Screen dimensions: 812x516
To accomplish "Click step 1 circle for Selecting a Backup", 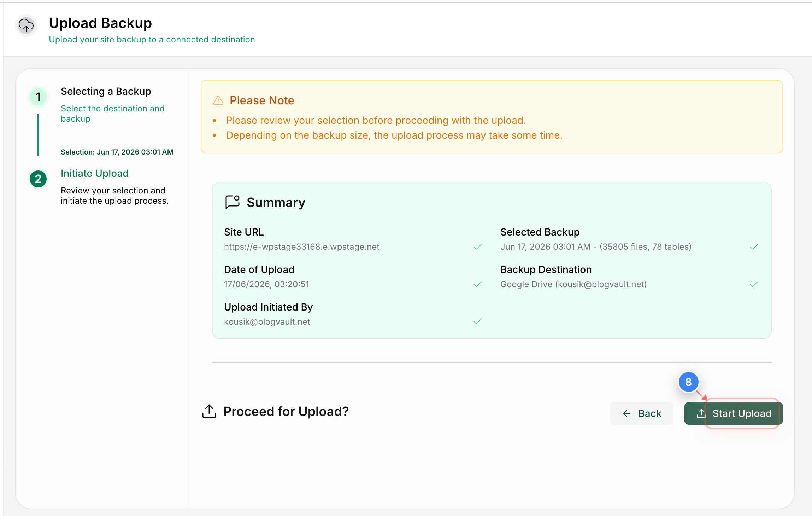I will pyautogui.click(x=38, y=97).
